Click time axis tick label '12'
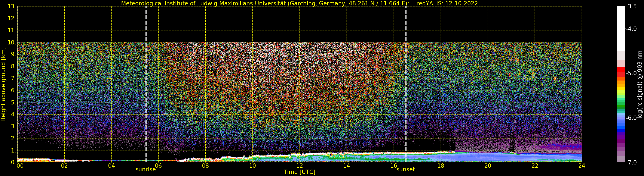Viewport: 644px width, 176px height. click(x=300, y=166)
